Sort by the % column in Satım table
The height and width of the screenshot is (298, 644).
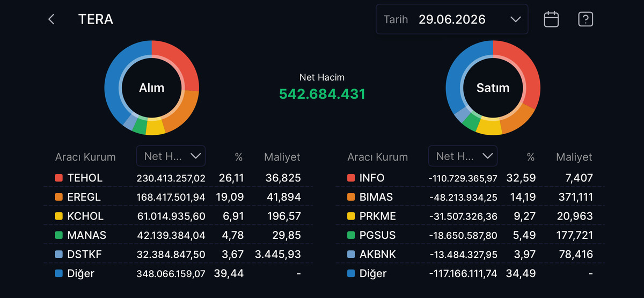click(531, 157)
